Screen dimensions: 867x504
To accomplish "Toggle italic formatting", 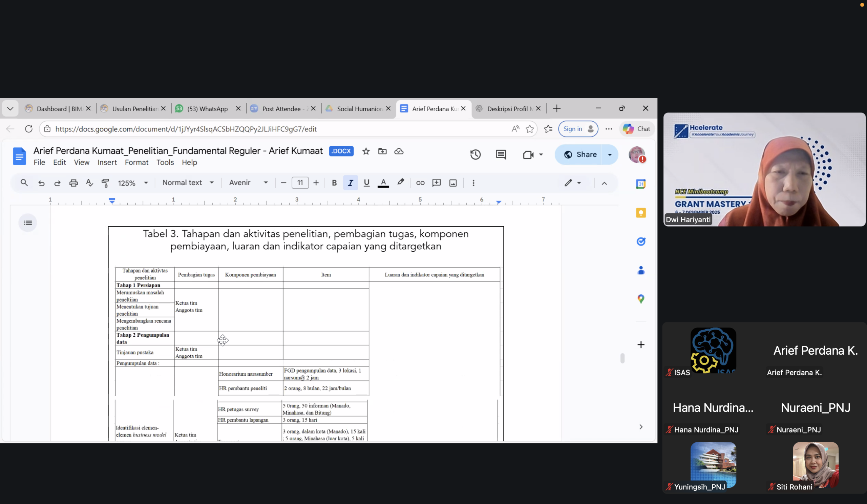I will tap(350, 183).
